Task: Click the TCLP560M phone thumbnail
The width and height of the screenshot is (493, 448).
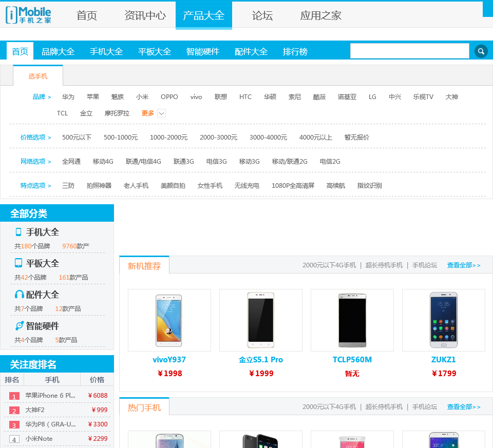Action: point(352,320)
